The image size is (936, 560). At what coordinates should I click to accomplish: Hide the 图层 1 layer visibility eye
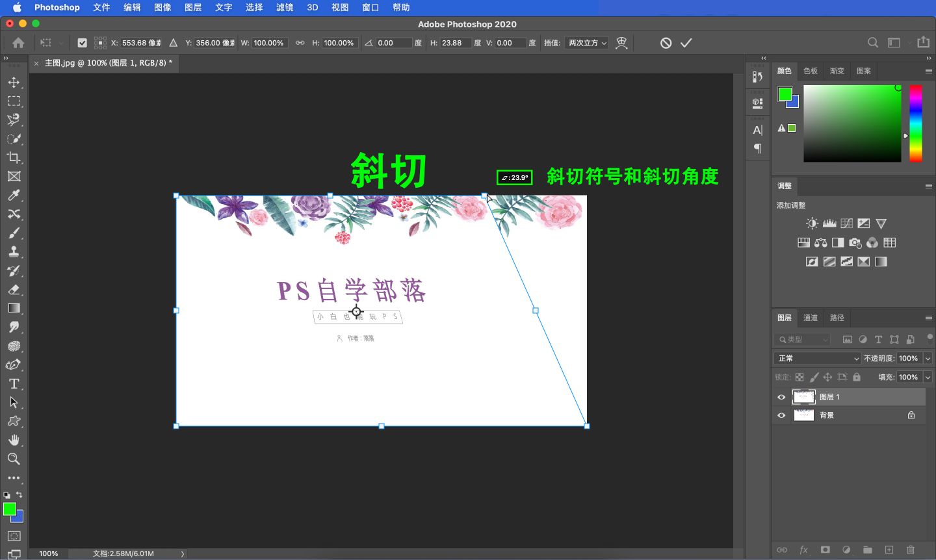pos(781,397)
